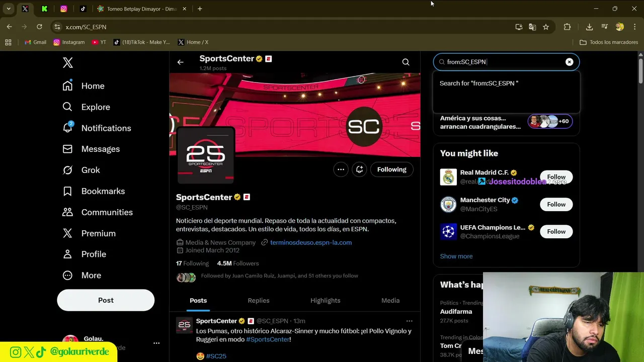Viewport: 644px width, 362px height.
Task: Open the tab search dropdown arrow
Action: click(x=9, y=9)
